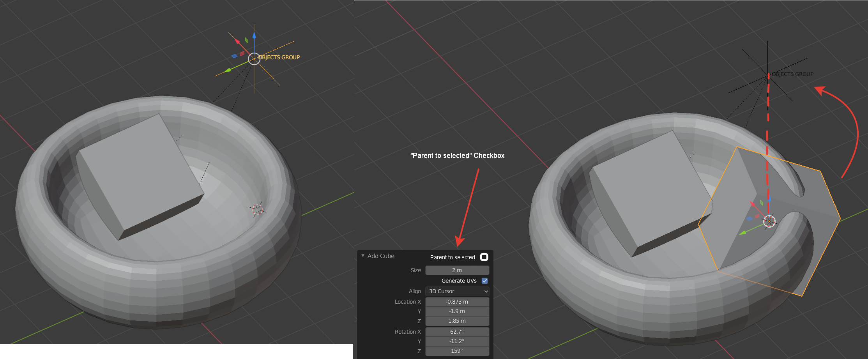Screen dimensions: 868x359
Task: Click the Location X field
Action: pos(457,302)
